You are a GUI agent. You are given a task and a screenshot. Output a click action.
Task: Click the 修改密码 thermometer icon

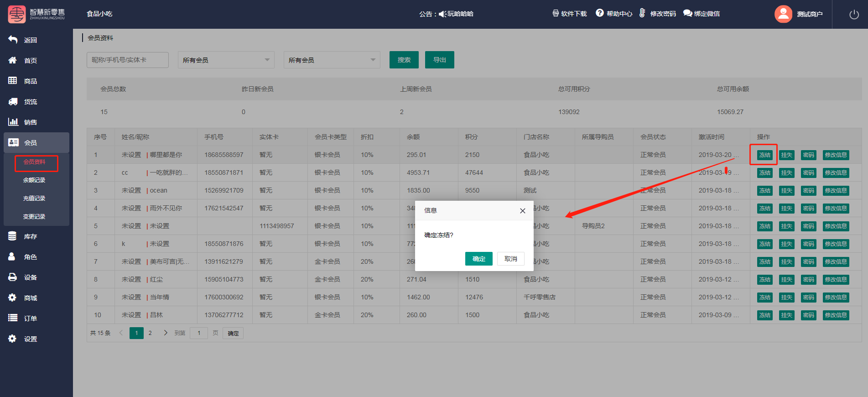pos(642,13)
